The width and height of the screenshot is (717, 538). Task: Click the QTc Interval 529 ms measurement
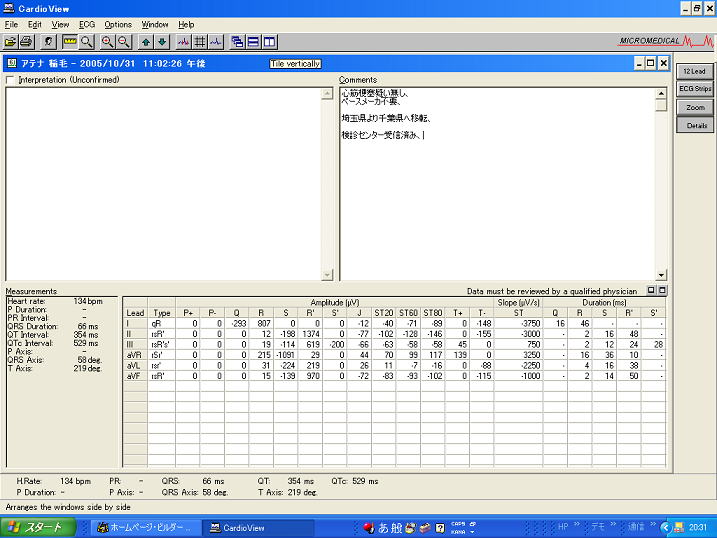tap(53, 343)
